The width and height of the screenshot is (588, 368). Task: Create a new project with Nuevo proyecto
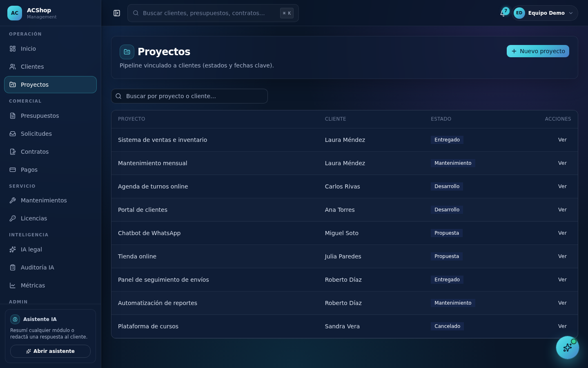point(538,51)
